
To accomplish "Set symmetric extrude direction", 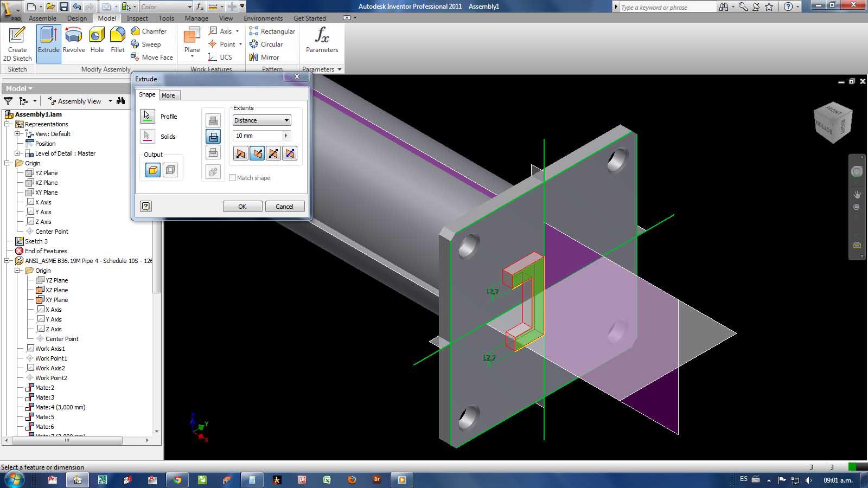I will tap(273, 153).
